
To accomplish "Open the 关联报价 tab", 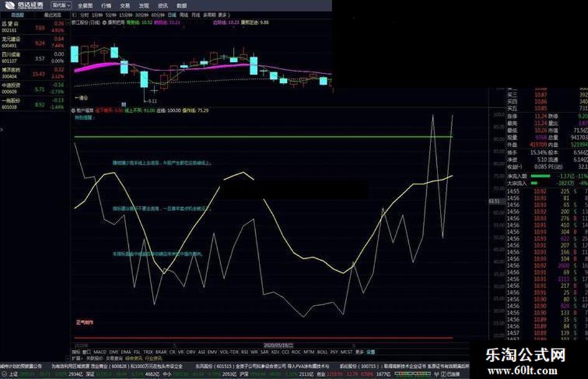I will coord(95,358).
